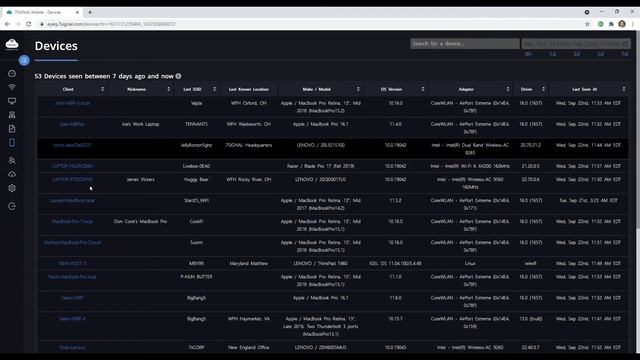Screen dimensions: 640x360
Task: Select the 7SIGNAL browser tab
Action: tap(42, 12)
